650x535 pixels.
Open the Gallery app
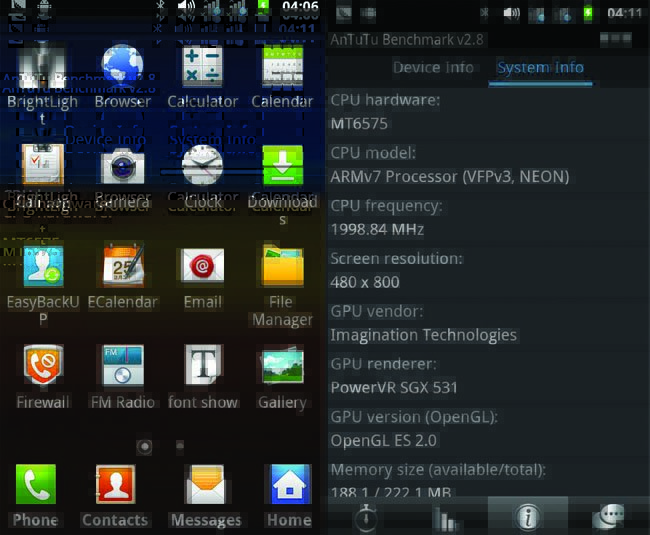coord(282,366)
